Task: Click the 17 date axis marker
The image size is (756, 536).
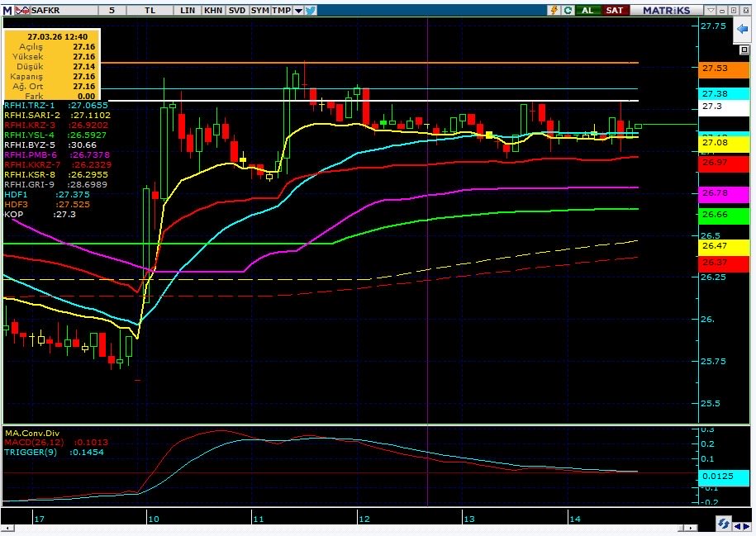Action: [39, 519]
